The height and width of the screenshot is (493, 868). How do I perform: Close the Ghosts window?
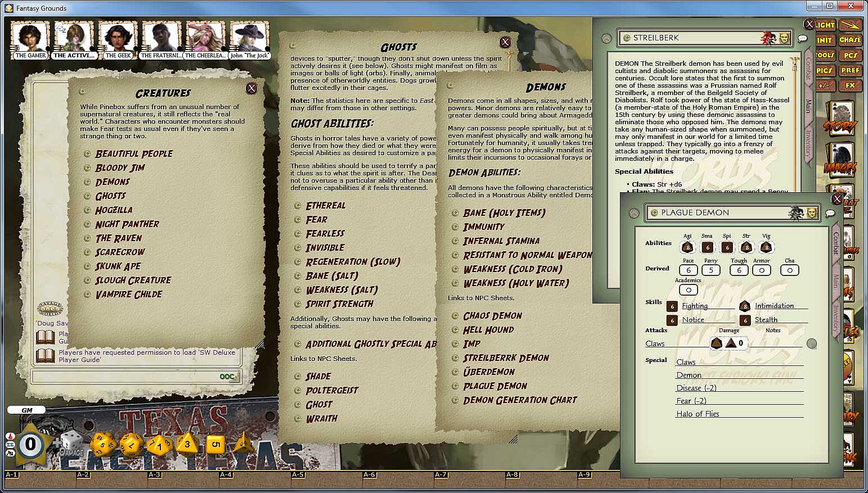505,42
